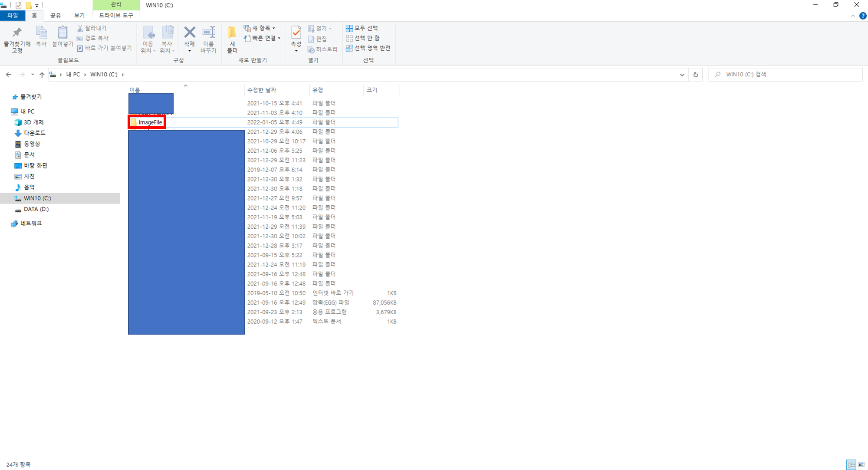Click the Copy (복사) ribbon icon

41,33
